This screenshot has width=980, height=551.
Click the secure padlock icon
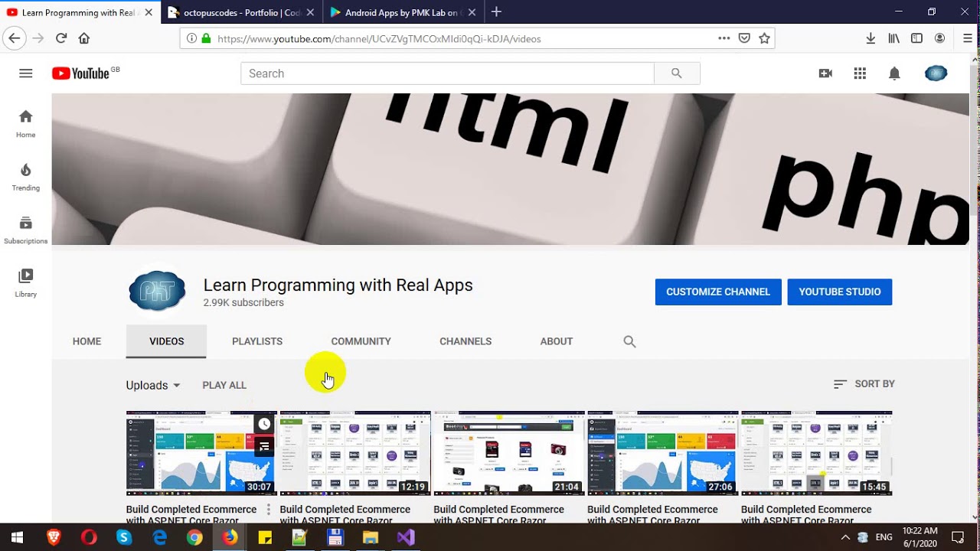[x=206, y=38]
